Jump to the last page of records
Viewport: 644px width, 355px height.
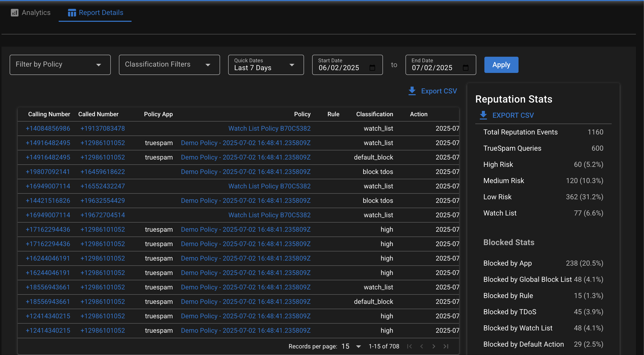tap(446, 346)
